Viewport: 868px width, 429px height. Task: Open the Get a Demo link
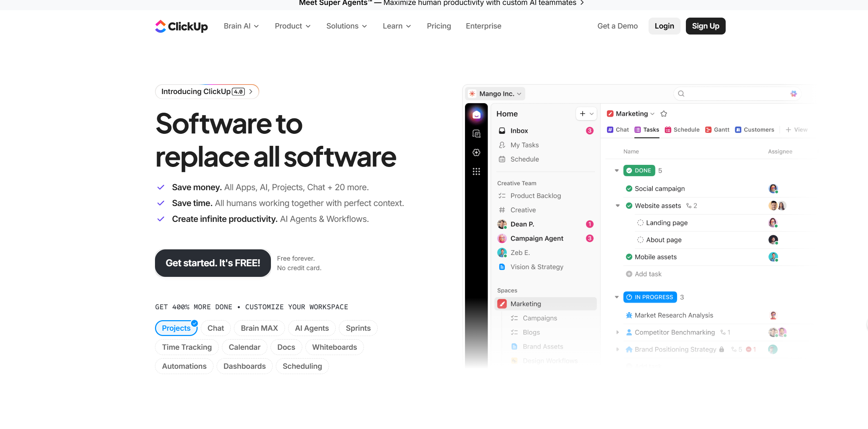click(x=618, y=26)
